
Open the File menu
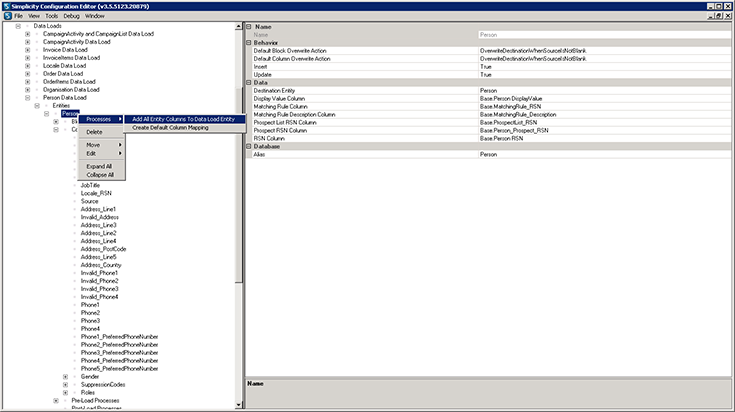[x=18, y=16]
